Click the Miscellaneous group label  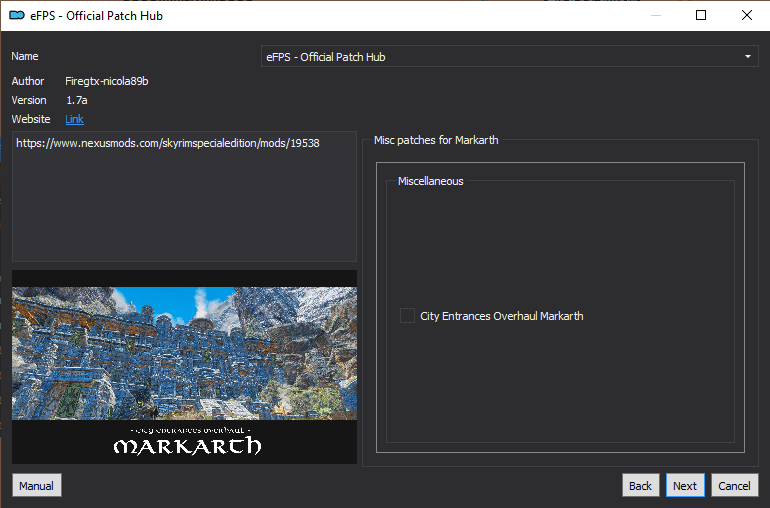(431, 181)
